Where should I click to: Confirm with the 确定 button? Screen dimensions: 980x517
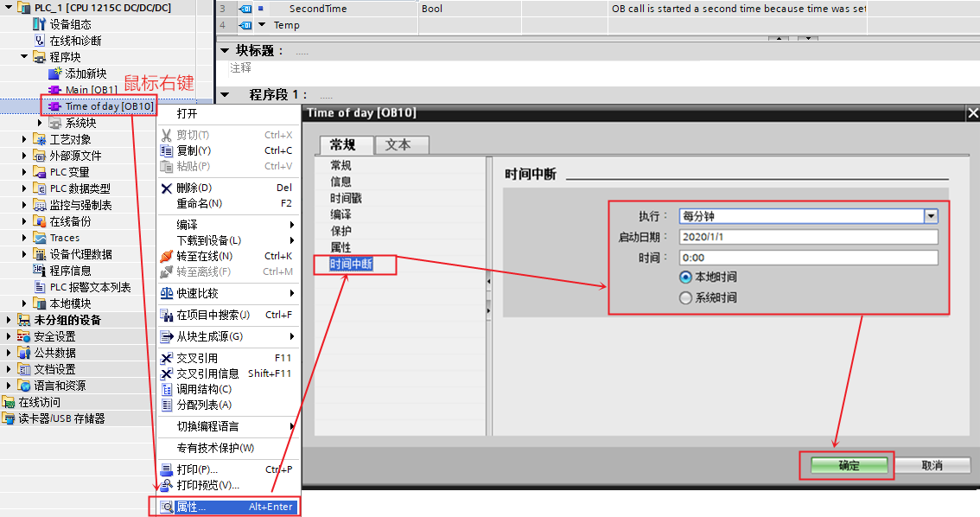point(849,466)
